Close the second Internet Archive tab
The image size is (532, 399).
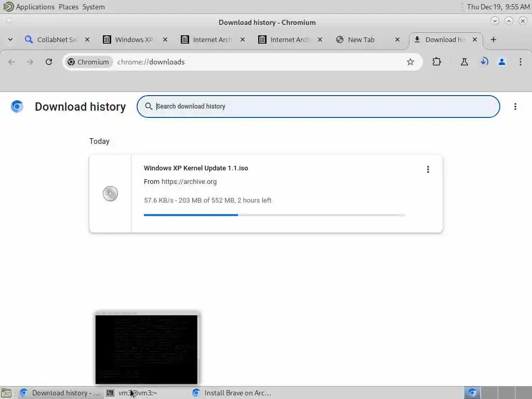click(x=320, y=39)
